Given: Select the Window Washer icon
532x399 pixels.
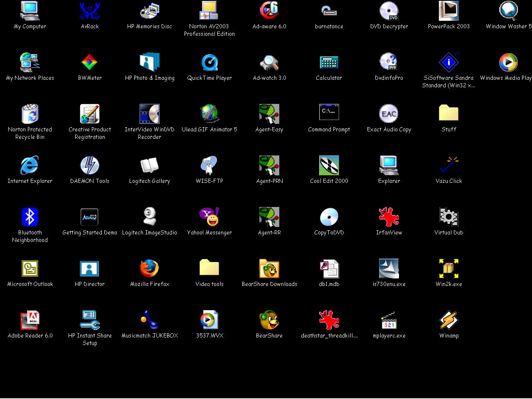Looking at the screenshot, I should (x=509, y=11).
